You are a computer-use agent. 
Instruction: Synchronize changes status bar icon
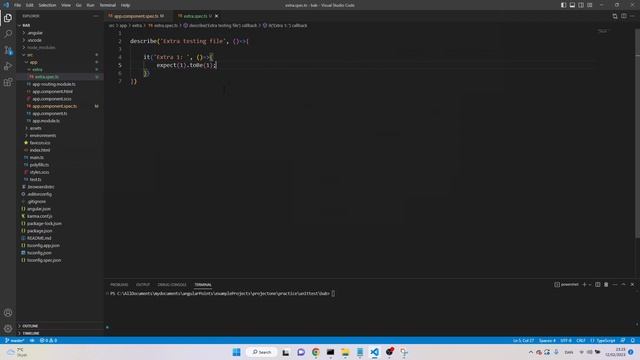(32, 340)
